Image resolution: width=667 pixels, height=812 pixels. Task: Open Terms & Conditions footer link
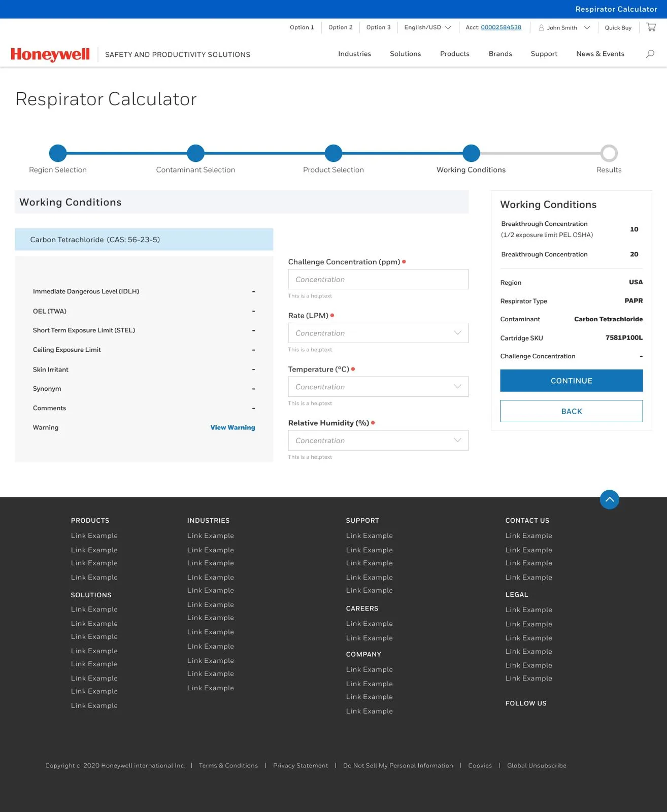tap(228, 765)
